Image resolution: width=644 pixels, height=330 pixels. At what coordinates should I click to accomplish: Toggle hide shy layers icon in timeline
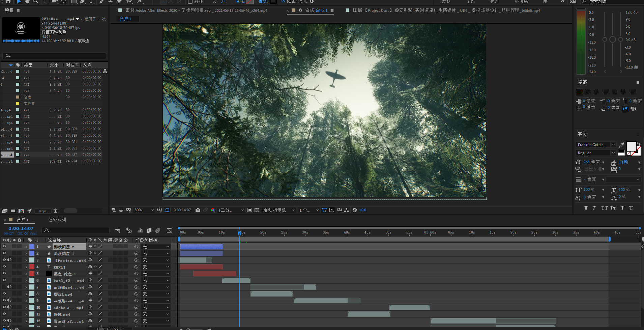point(140,230)
